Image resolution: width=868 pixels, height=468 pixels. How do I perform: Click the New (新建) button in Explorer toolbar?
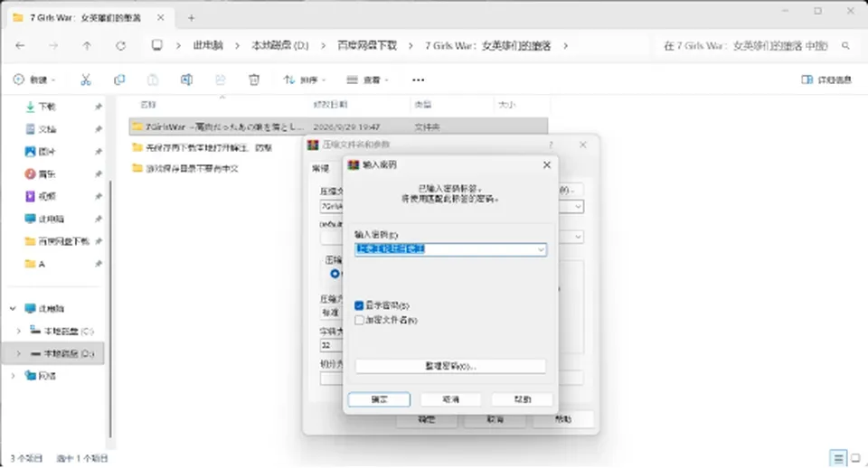34,80
